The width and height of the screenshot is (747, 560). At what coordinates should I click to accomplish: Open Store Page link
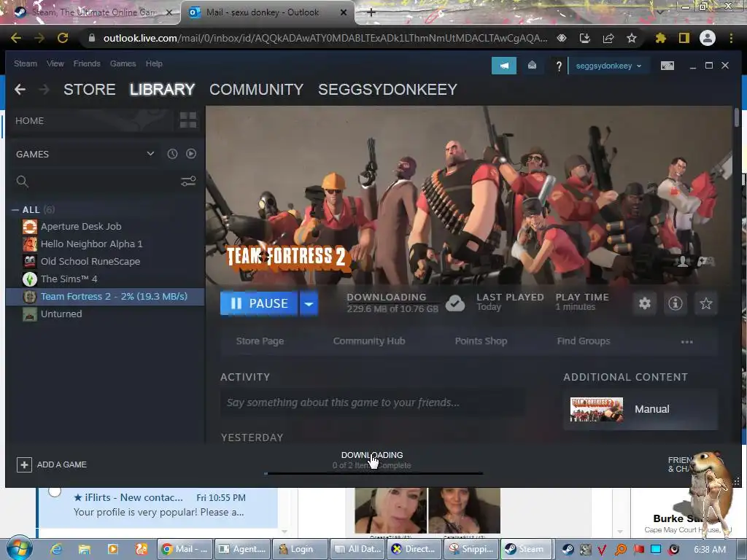(260, 341)
